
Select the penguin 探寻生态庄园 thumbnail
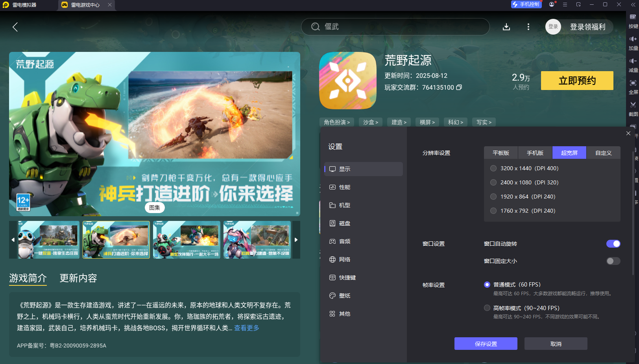49,240
